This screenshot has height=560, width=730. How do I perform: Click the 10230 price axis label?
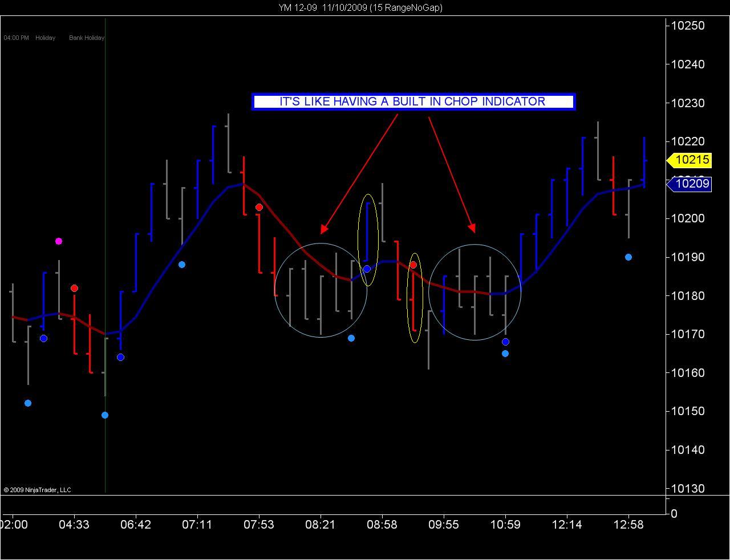pyautogui.click(x=688, y=103)
